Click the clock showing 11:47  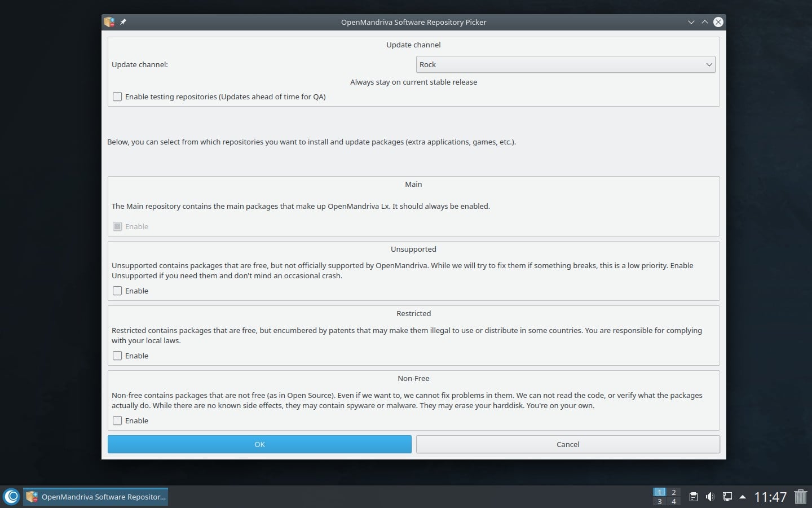coord(769,497)
